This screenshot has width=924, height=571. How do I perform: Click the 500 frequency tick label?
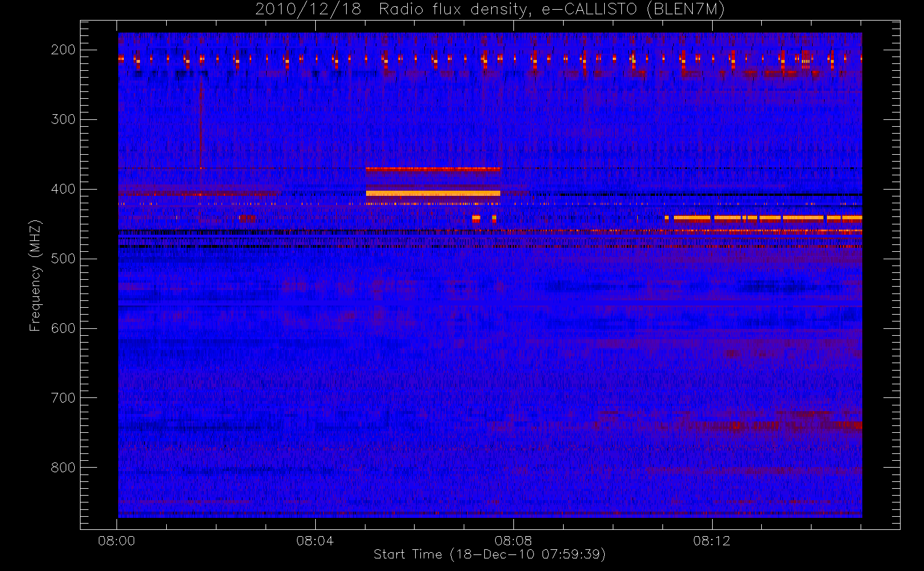[x=63, y=259]
